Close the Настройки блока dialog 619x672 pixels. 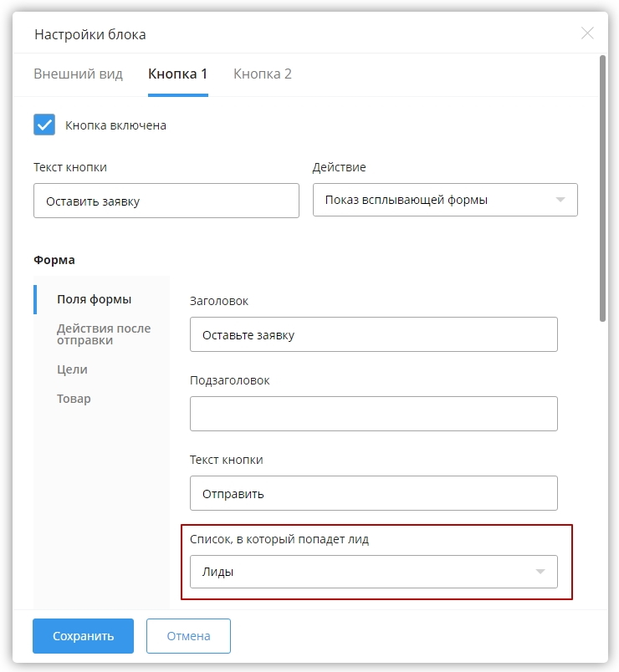pyautogui.click(x=587, y=33)
